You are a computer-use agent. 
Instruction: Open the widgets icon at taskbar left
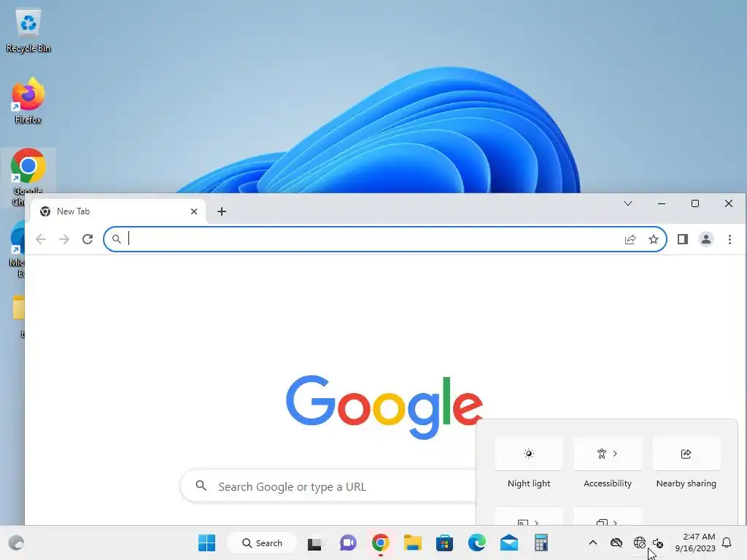click(x=17, y=542)
